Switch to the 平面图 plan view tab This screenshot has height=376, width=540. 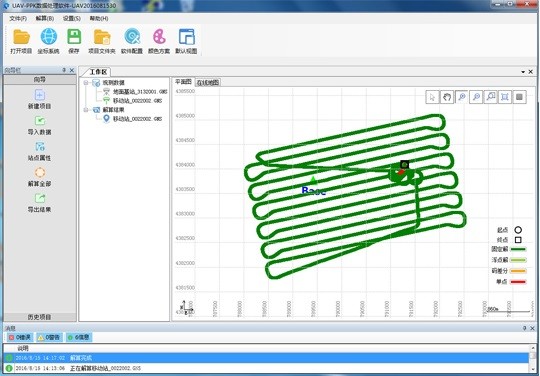click(183, 82)
